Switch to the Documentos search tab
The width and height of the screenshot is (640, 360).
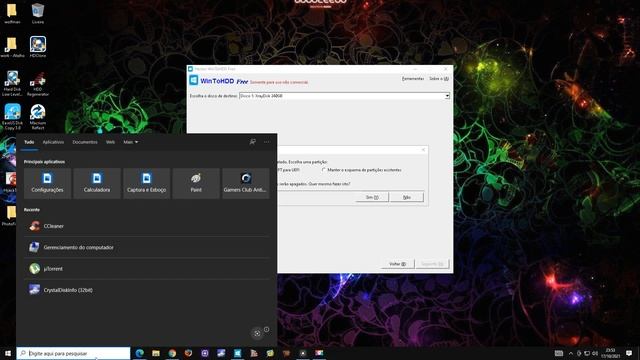tap(85, 142)
